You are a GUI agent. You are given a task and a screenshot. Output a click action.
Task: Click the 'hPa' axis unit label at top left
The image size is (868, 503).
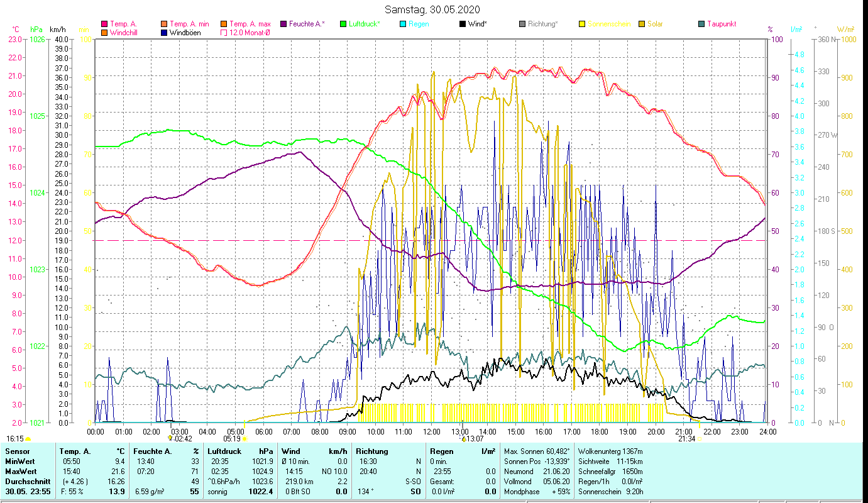37,30
